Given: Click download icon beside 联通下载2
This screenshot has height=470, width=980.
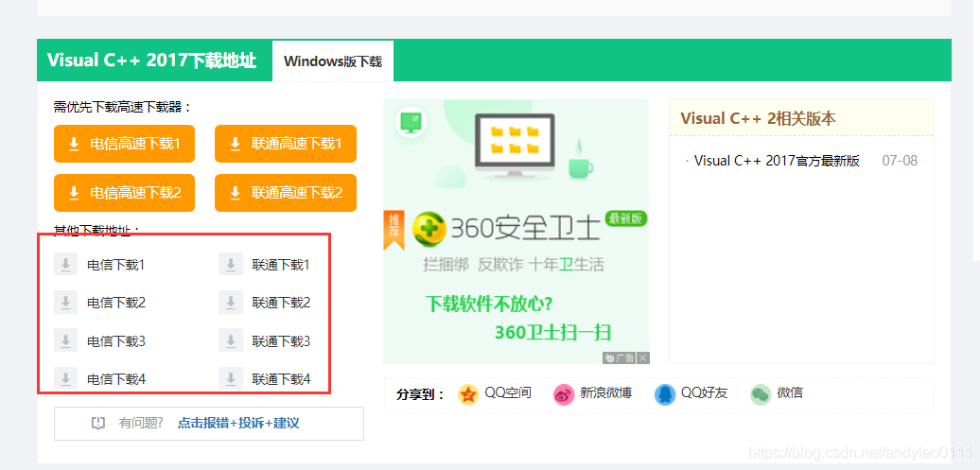Looking at the screenshot, I should tap(231, 303).
